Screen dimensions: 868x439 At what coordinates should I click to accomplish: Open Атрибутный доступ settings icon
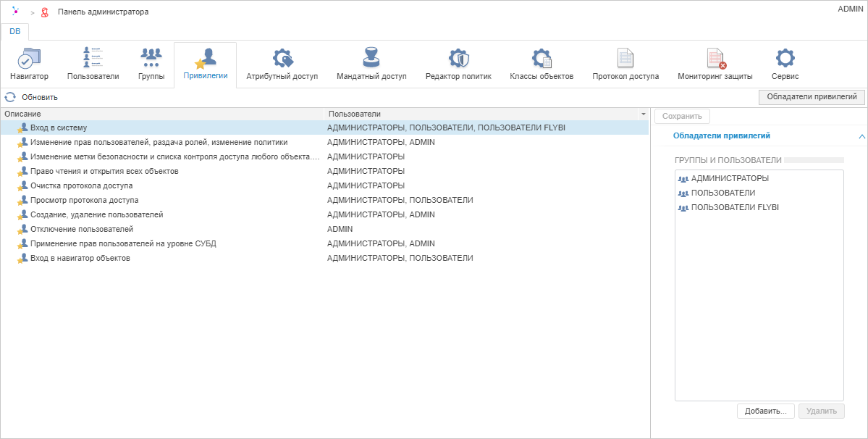point(282,59)
